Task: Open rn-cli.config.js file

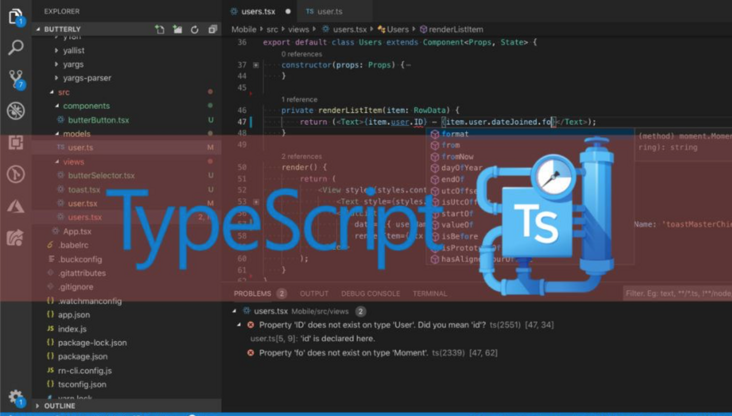Action: pyautogui.click(x=84, y=371)
